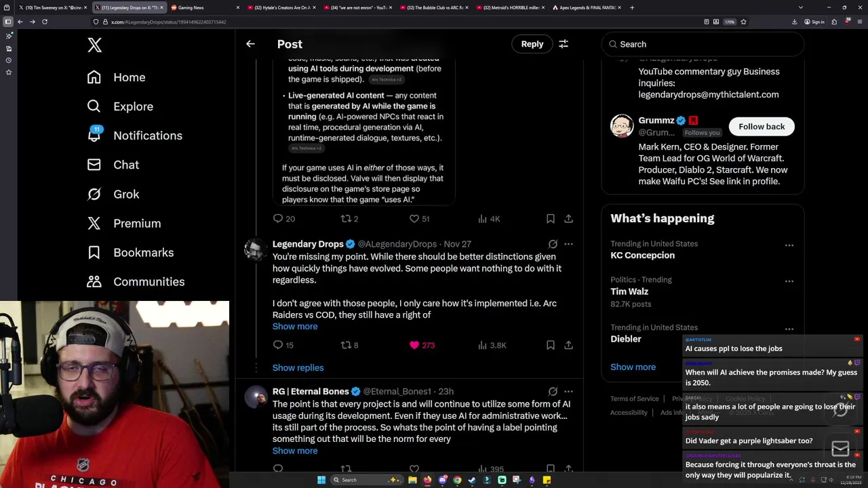Open the RG | Eternal Bones profile name

click(x=310, y=391)
